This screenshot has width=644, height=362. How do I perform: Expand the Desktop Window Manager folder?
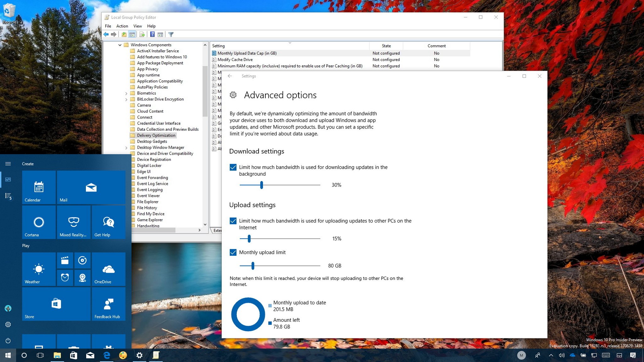pyautogui.click(x=126, y=148)
